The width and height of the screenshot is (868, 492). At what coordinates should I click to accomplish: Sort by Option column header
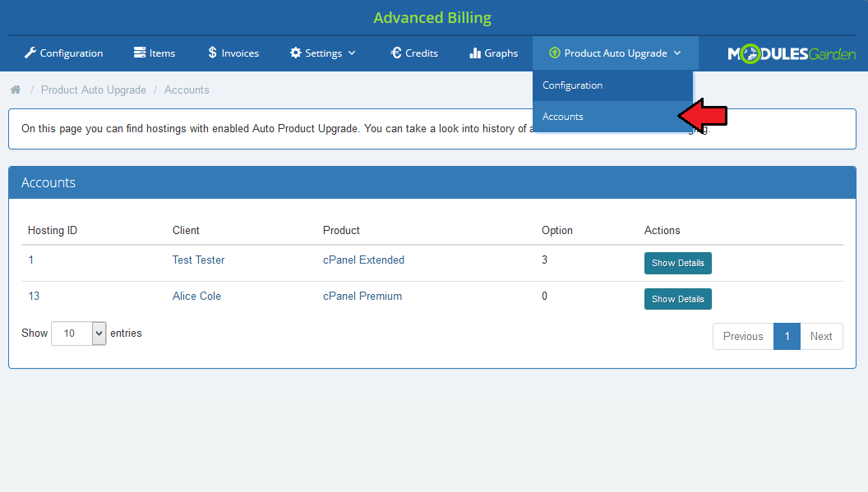[x=557, y=230]
